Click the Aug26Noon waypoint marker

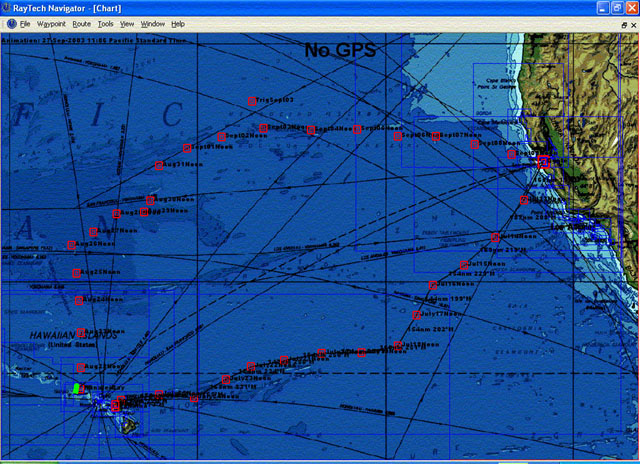[x=71, y=245]
